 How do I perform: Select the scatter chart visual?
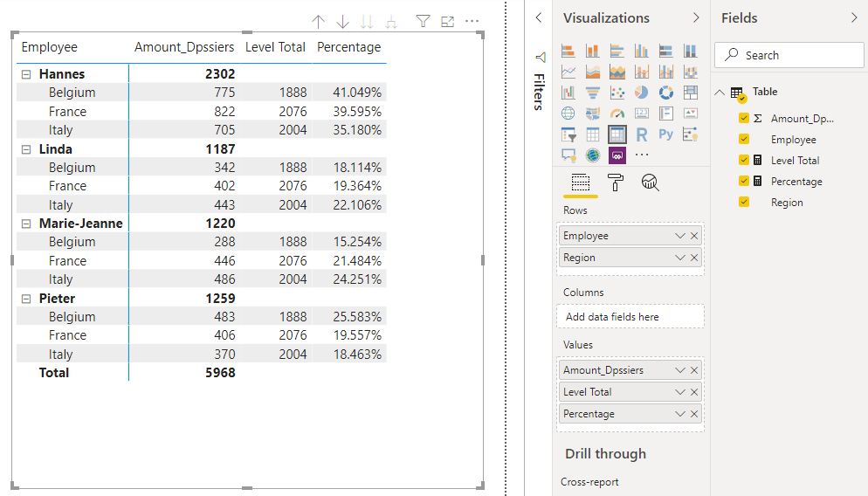point(617,93)
